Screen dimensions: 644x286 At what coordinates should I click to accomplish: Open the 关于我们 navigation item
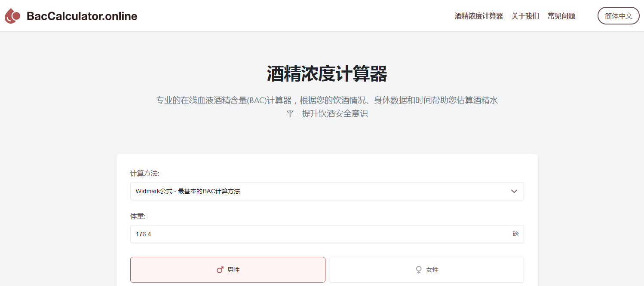[x=525, y=16]
